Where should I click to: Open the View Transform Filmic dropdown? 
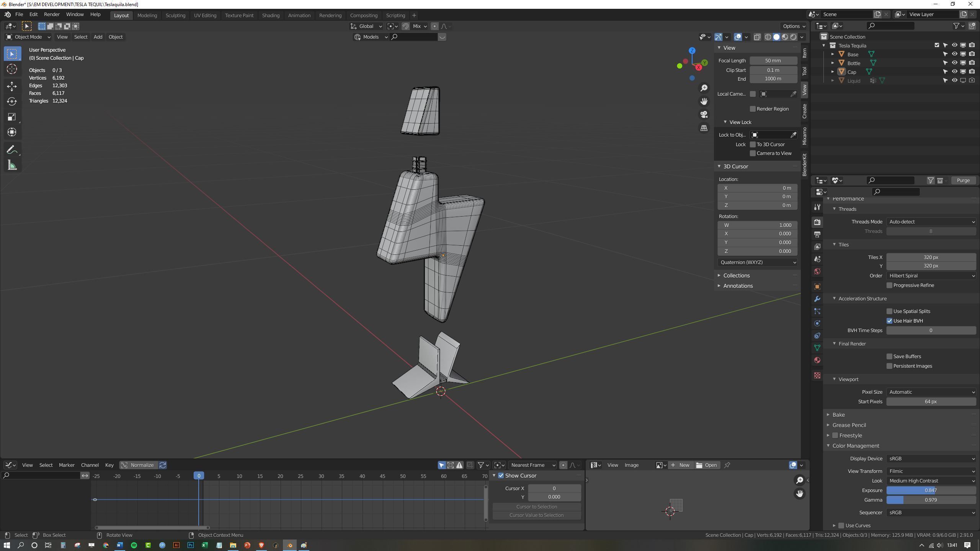pos(931,471)
